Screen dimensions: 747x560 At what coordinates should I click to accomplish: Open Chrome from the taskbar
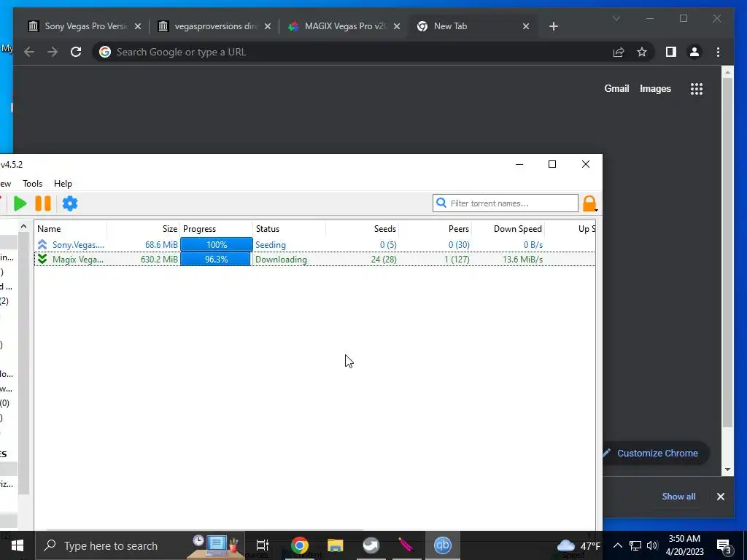(300, 545)
